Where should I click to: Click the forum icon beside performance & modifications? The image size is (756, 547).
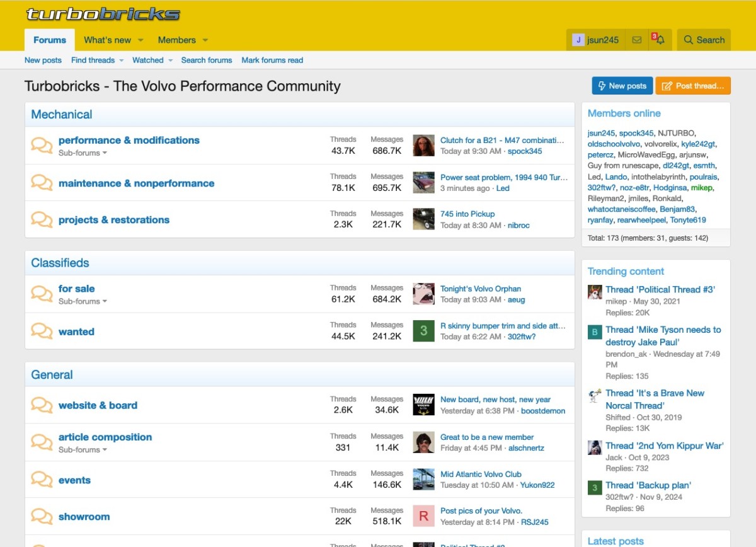(x=42, y=146)
